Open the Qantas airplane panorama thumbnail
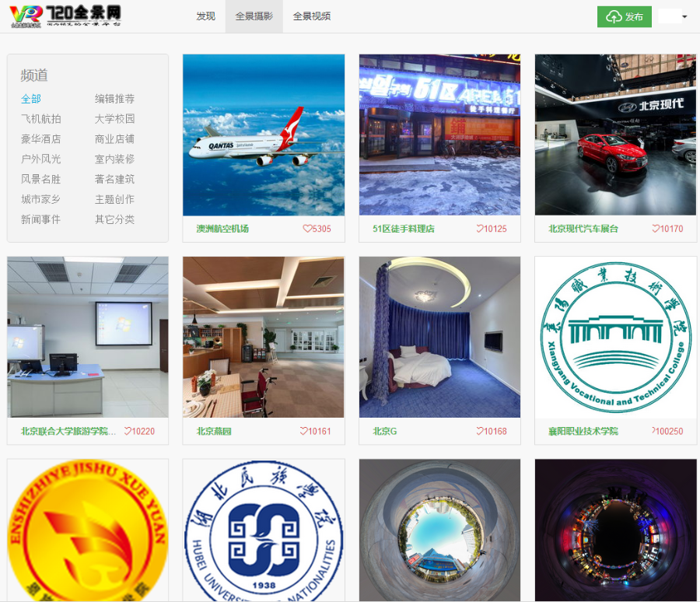This screenshot has width=700, height=602. pyautogui.click(x=263, y=134)
